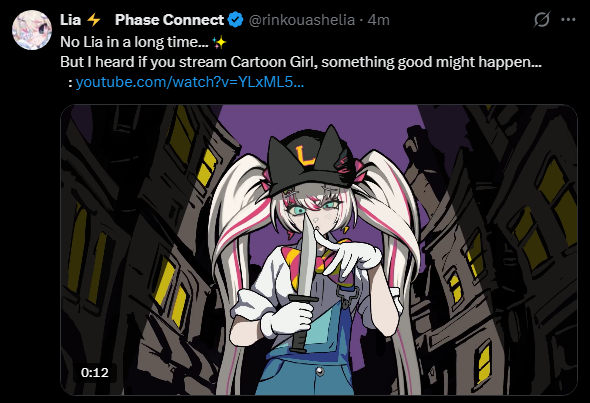Click the display name 'Lia'
The image size is (590, 403).
pyautogui.click(x=70, y=20)
